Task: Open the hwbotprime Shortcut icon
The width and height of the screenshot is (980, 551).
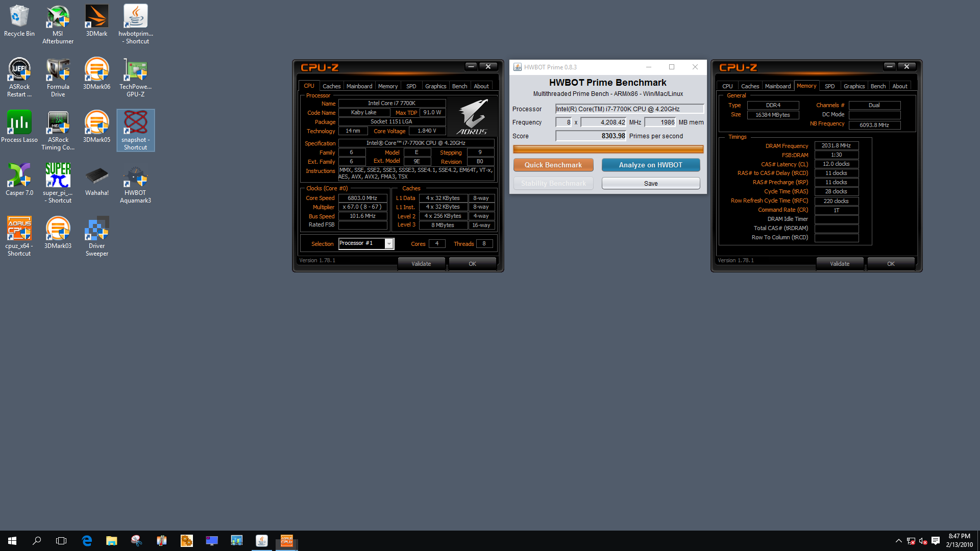Action: click(135, 24)
